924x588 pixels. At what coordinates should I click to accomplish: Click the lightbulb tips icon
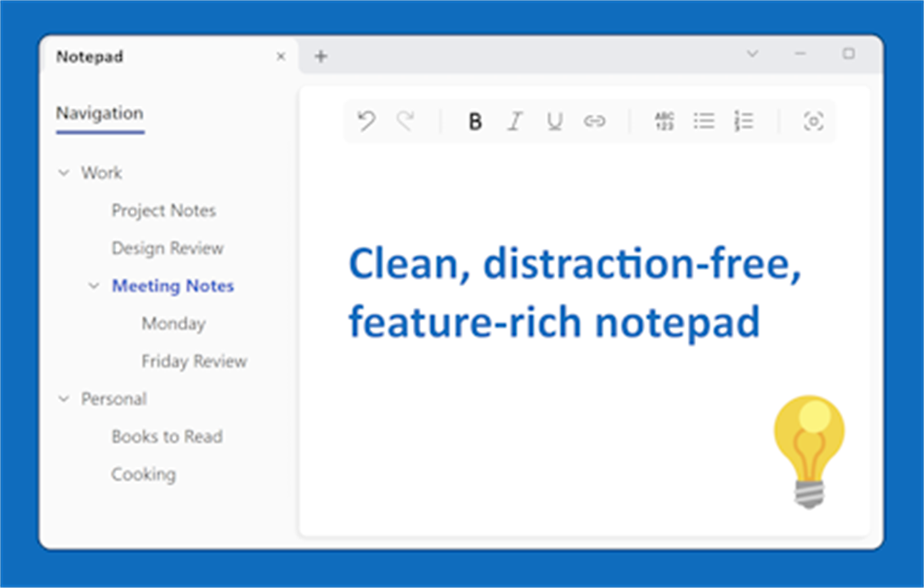coord(809,451)
